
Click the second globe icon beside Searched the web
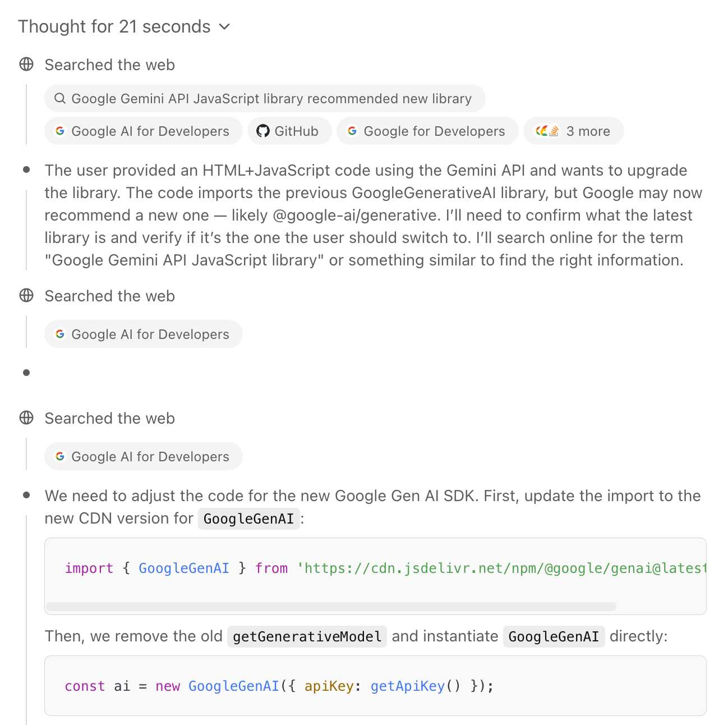(x=26, y=296)
